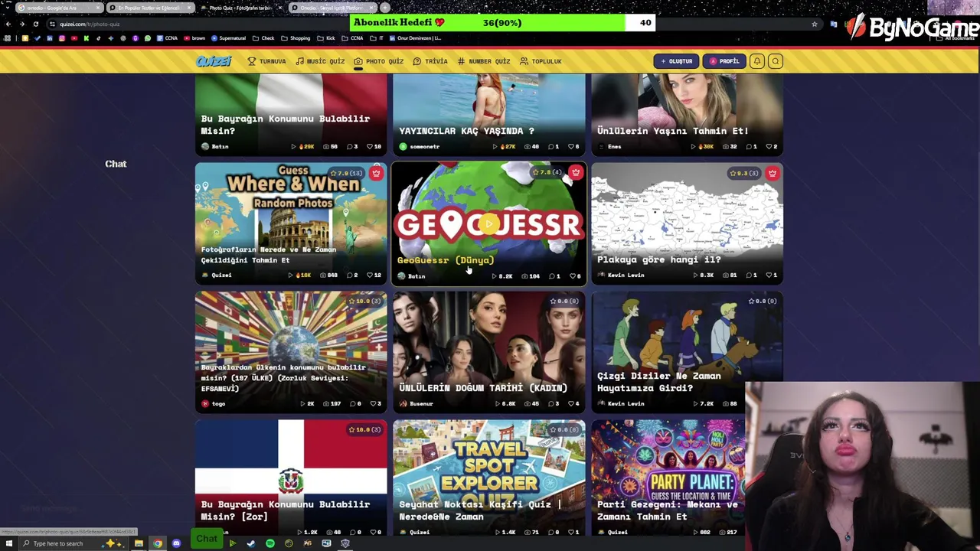Open a new browser tab
This screenshot has height=551, width=980.
pyautogui.click(x=385, y=8)
